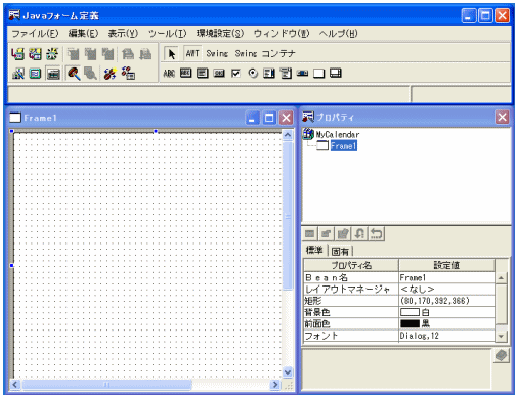
Task: Pick the ABC label component
Action: pos(169,73)
